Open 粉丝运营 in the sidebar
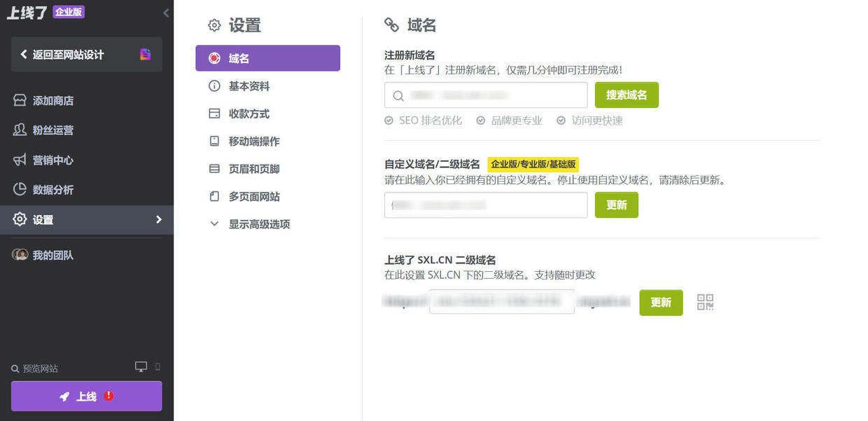The image size is (868, 421). click(52, 130)
